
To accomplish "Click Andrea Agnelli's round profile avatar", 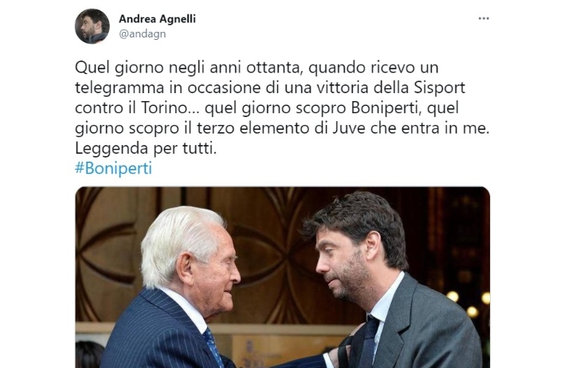I will [92, 26].
